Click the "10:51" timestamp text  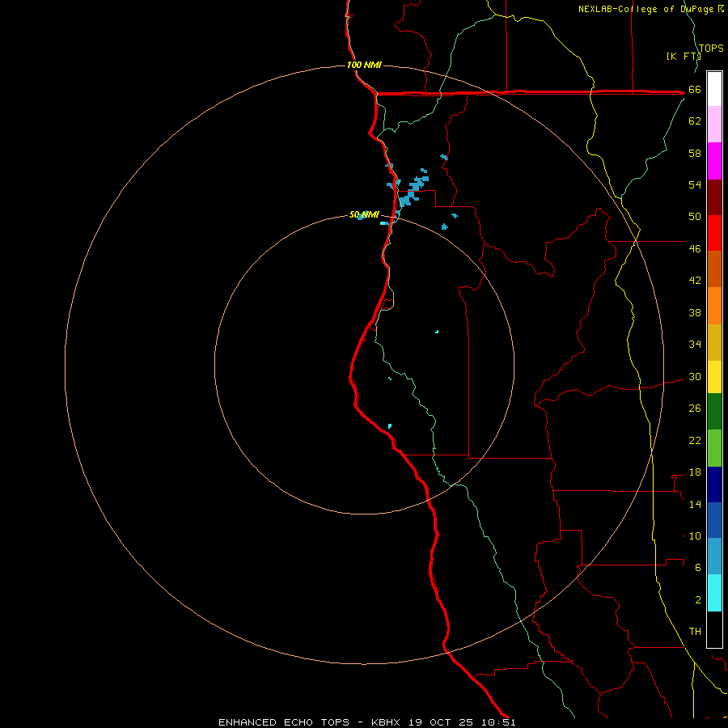(498, 722)
